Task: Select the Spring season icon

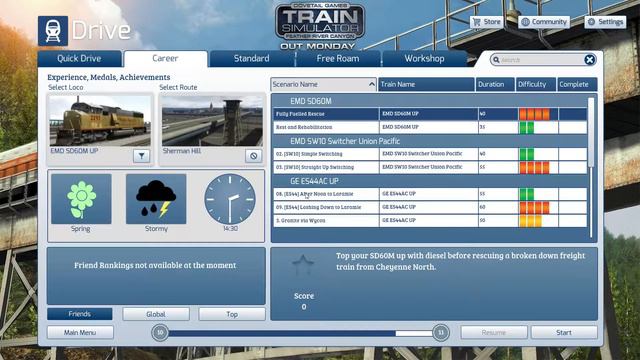Action: coord(81,199)
